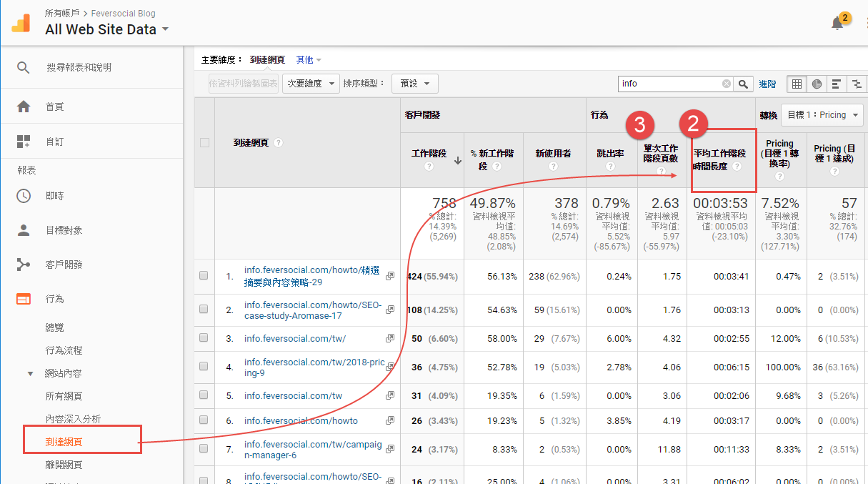Viewport: 868px width, 484px height.
Task: Open 行為流程 report in sidebar
Action: click(64, 350)
